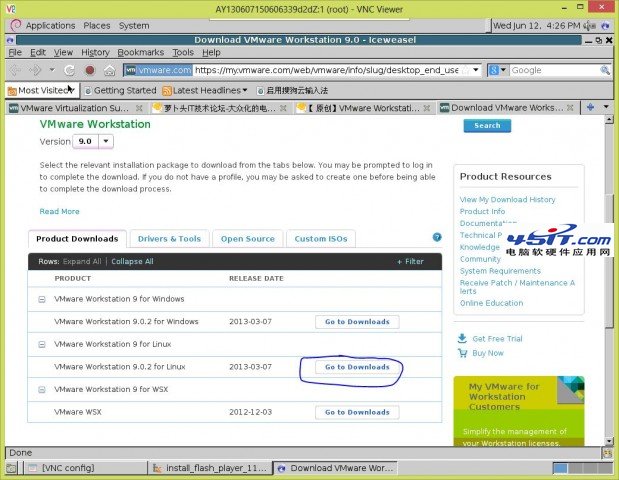Click the vmware.com site identity badge
Image resolution: width=619 pixels, height=480 pixels.
pyautogui.click(x=158, y=70)
